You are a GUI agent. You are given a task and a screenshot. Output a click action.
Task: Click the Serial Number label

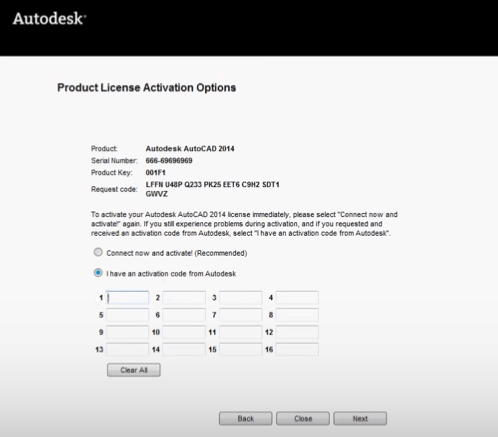[x=114, y=161]
